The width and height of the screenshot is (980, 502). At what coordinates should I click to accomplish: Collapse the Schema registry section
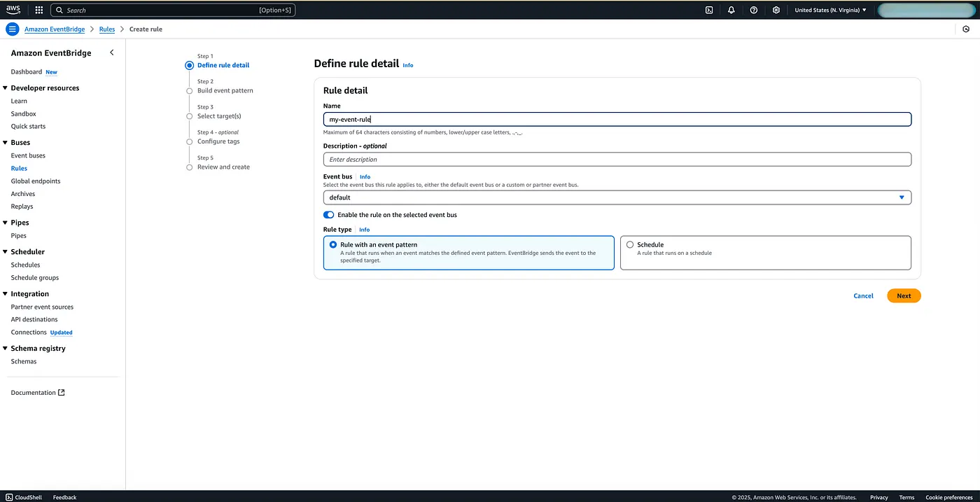[5, 349]
